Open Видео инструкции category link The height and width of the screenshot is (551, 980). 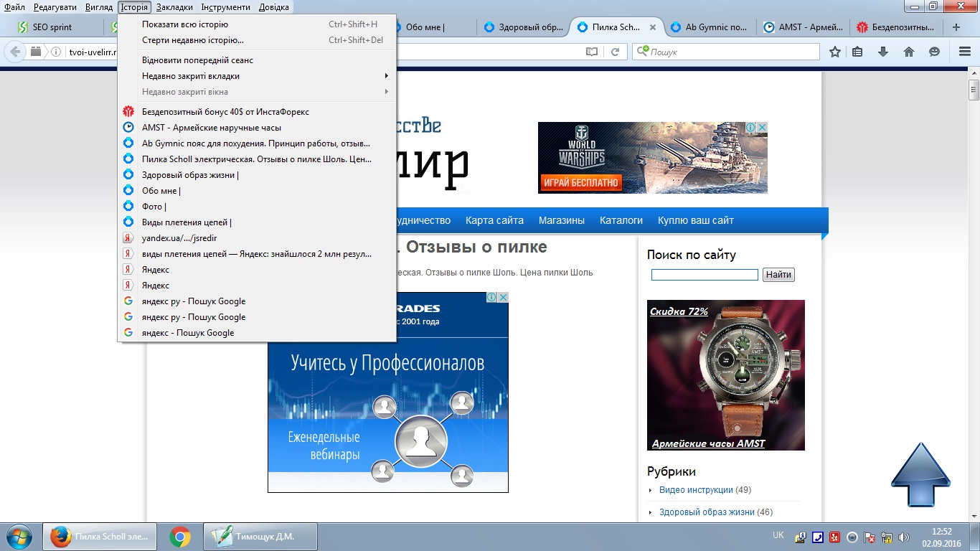click(696, 490)
